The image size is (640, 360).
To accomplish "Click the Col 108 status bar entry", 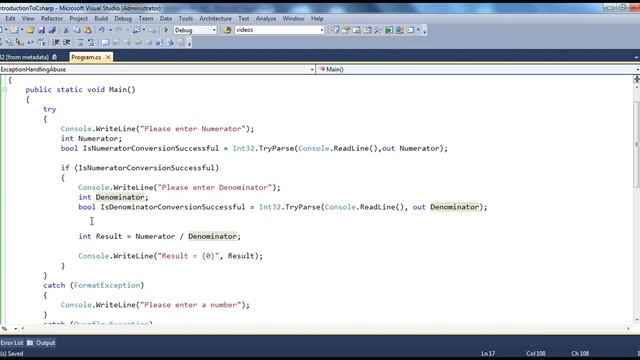I will click(536, 354).
